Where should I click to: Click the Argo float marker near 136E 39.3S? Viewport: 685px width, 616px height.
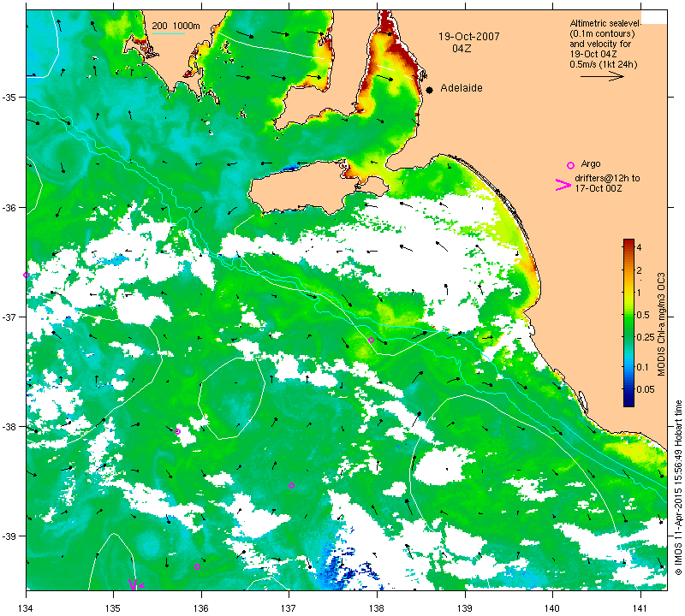click(197, 567)
